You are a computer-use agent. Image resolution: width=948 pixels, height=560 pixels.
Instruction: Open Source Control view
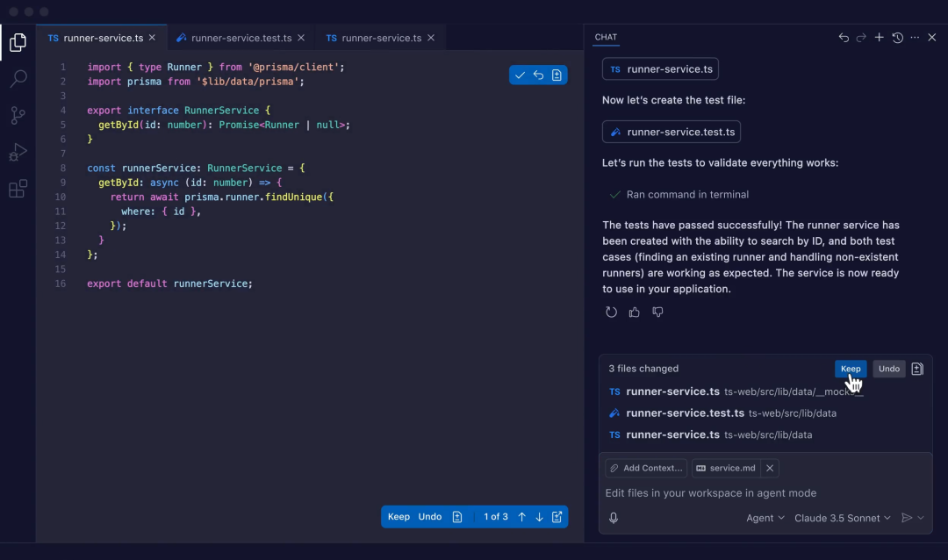pyautogui.click(x=18, y=116)
